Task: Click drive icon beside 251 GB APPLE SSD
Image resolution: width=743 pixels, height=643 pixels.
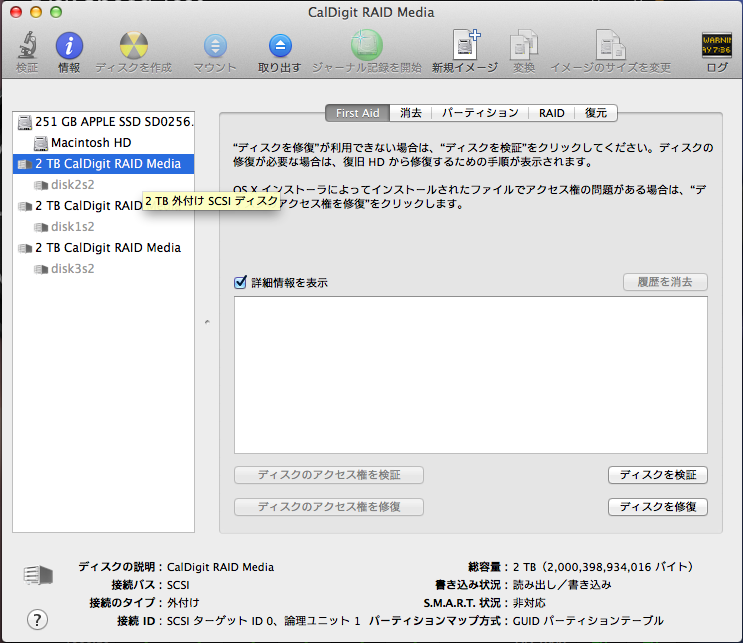Action: click(24, 122)
